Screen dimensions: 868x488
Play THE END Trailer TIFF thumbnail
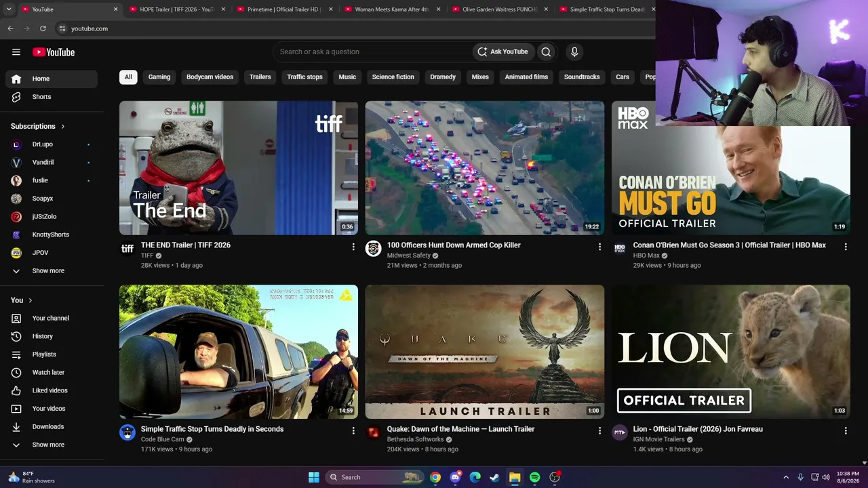[239, 168]
